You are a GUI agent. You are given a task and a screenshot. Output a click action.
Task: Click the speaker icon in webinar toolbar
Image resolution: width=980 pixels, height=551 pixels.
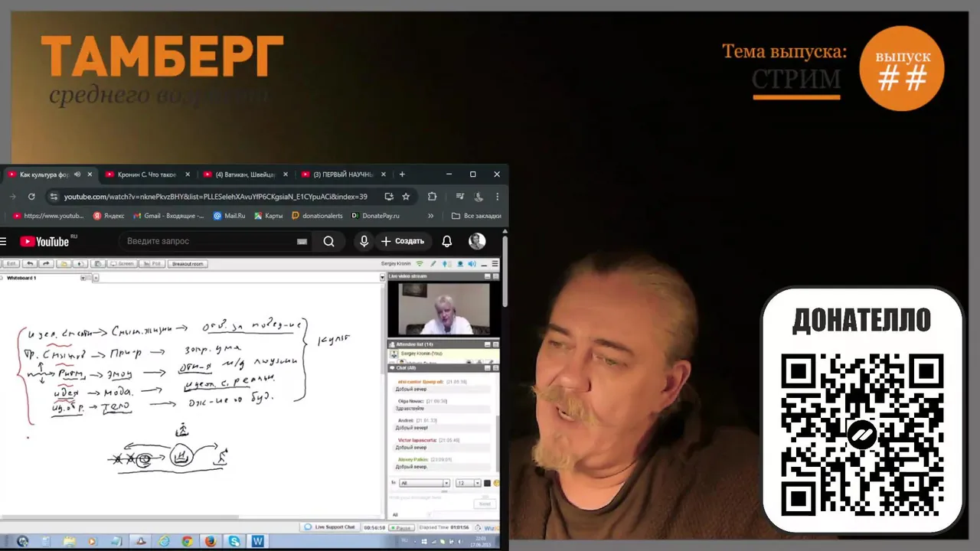pyautogui.click(x=472, y=264)
